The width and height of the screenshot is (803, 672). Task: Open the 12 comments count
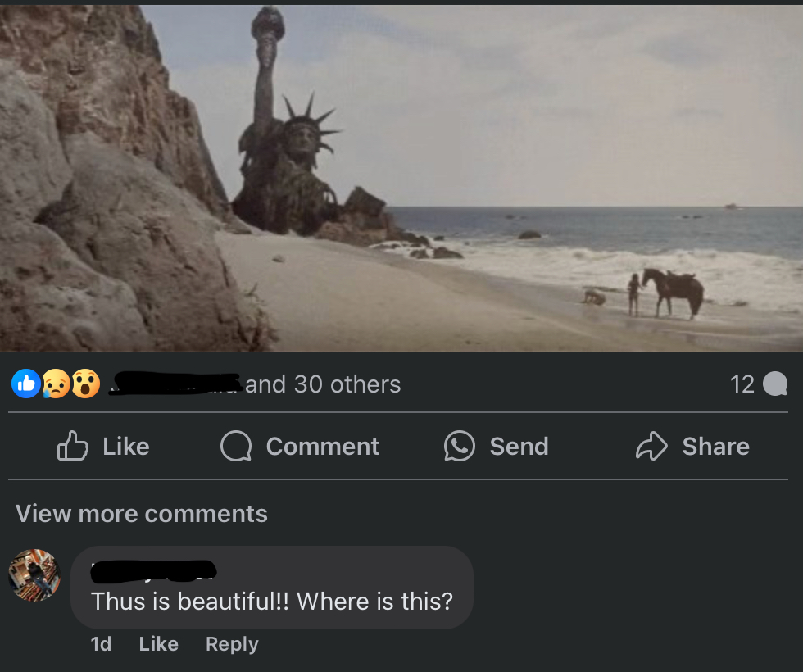(742, 384)
